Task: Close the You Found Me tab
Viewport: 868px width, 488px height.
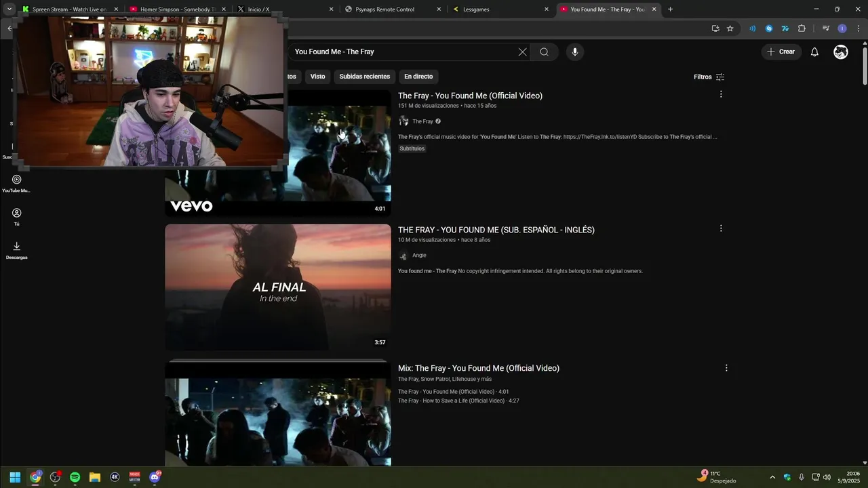Action: [654, 9]
